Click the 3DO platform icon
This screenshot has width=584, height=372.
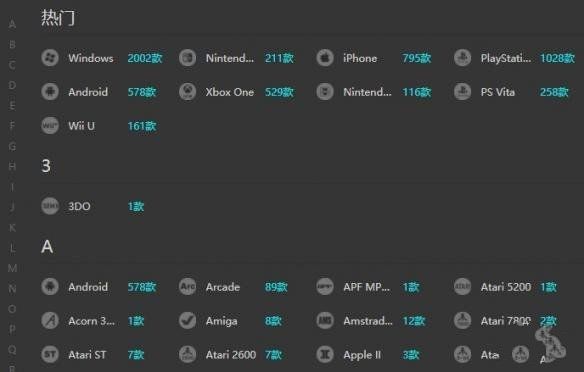click(x=50, y=206)
